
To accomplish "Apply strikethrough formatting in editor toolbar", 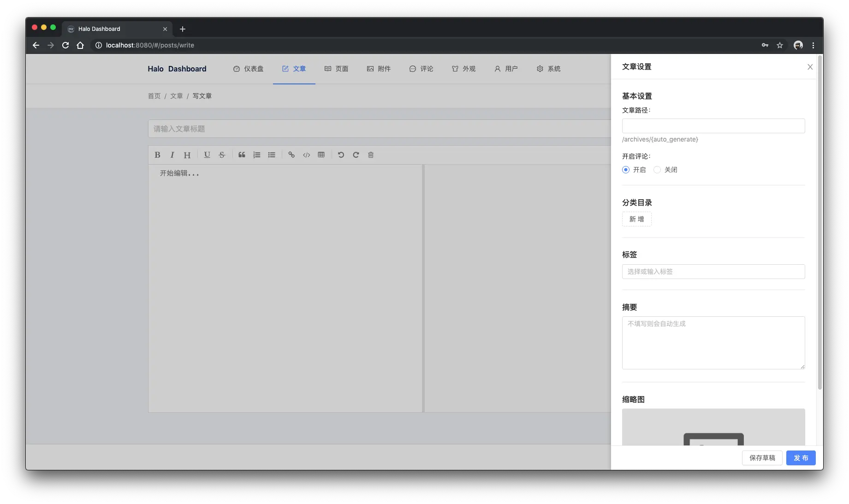I will pyautogui.click(x=222, y=155).
